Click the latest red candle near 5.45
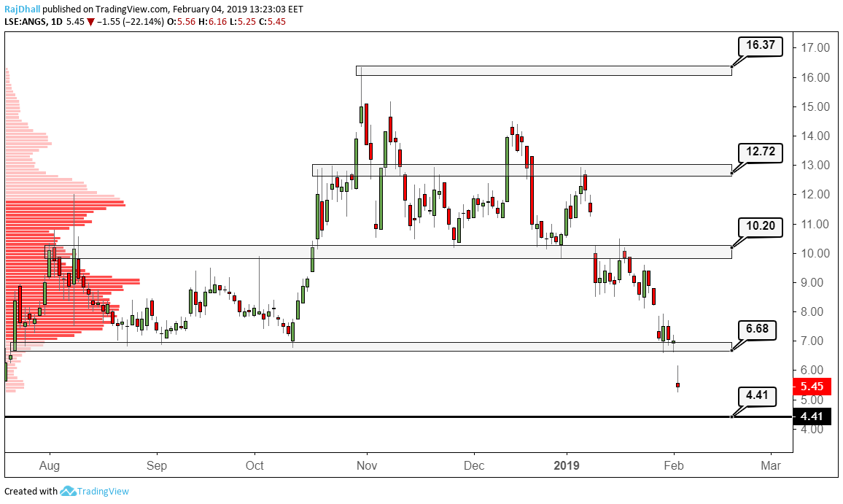The image size is (843, 504). click(x=678, y=384)
